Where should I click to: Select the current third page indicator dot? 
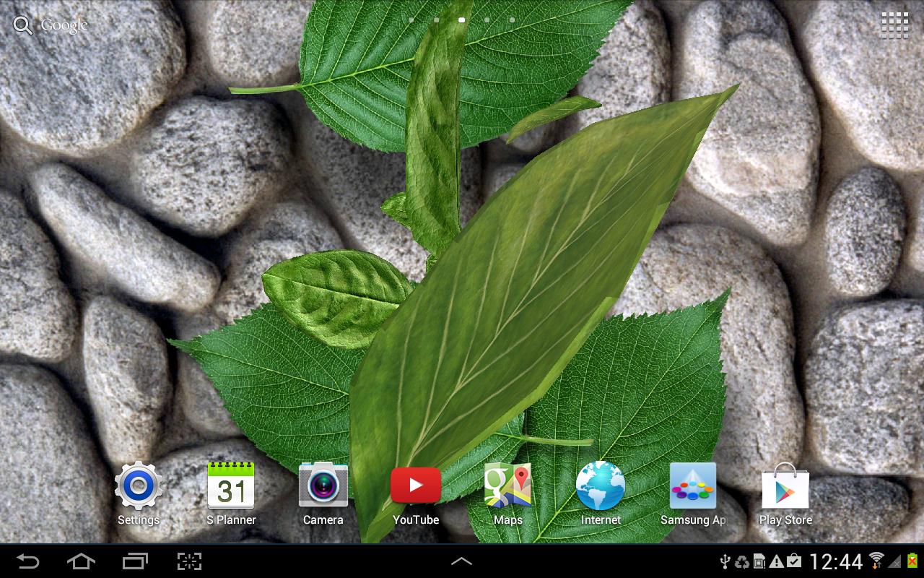click(462, 20)
